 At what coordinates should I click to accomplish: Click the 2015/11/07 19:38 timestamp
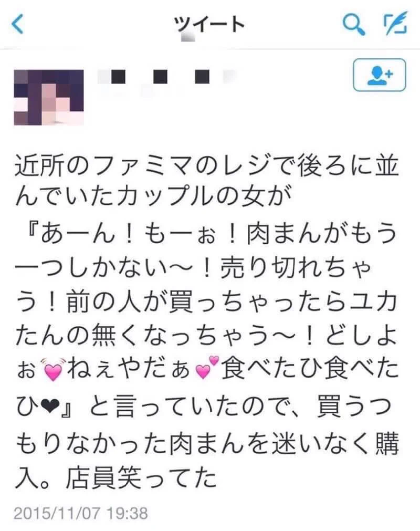(80, 513)
